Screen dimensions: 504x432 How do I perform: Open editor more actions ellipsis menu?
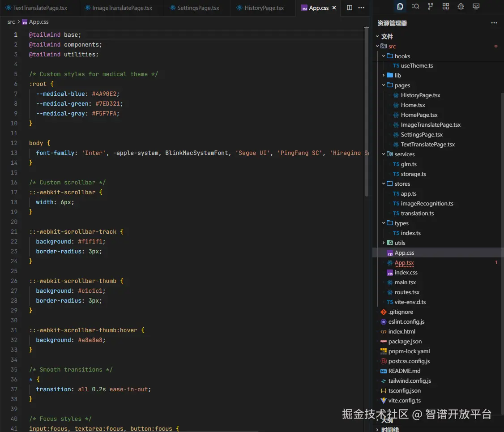pyautogui.click(x=361, y=8)
